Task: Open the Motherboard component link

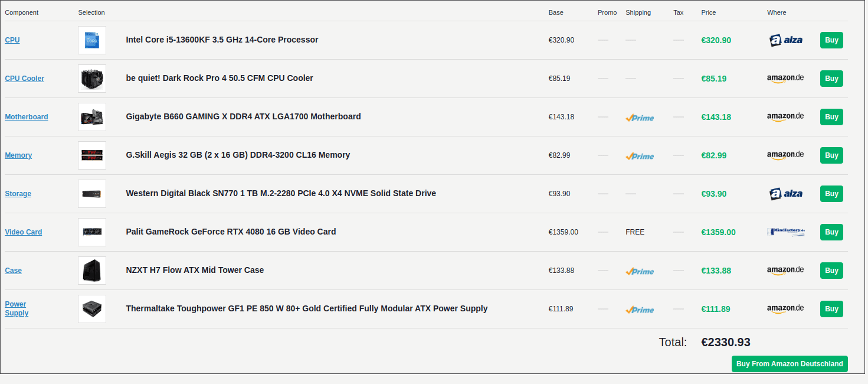Action: tap(27, 117)
